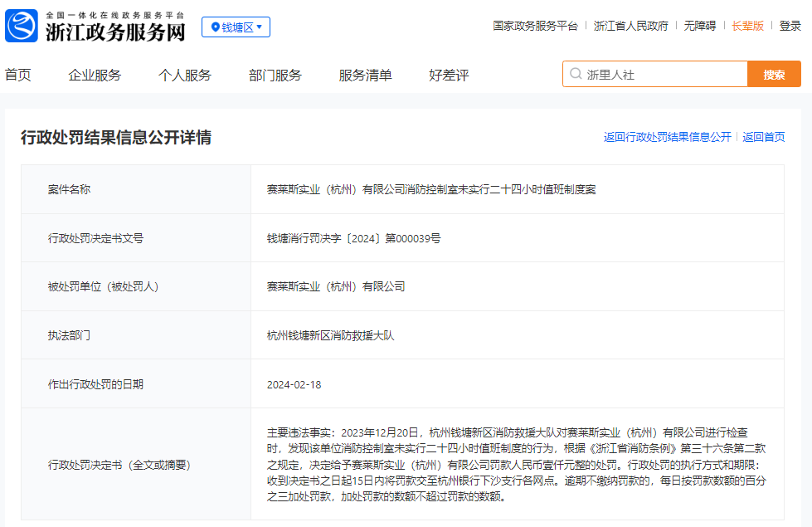The image size is (812, 527).
Task: Click the 执法部门 row label
Action: coord(69,335)
